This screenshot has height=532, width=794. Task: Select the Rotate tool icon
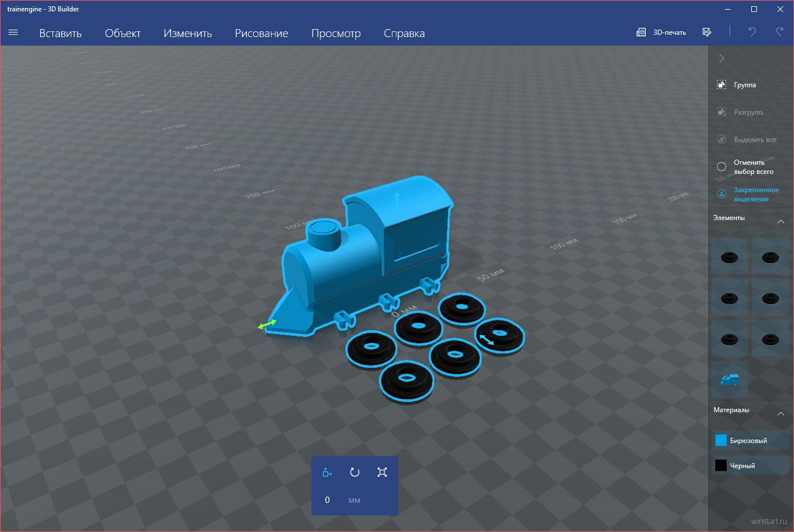pyautogui.click(x=354, y=472)
